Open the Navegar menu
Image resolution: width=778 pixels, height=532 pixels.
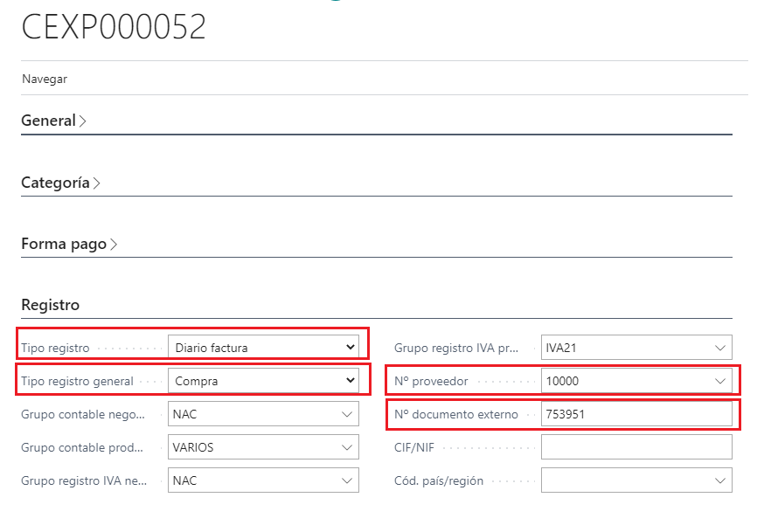point(45,79)
